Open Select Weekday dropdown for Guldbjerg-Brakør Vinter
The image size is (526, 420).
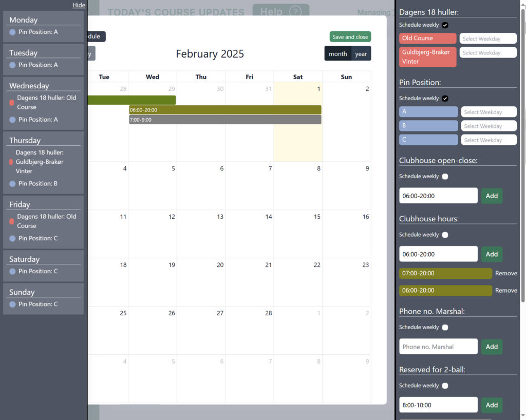(488, 52)
